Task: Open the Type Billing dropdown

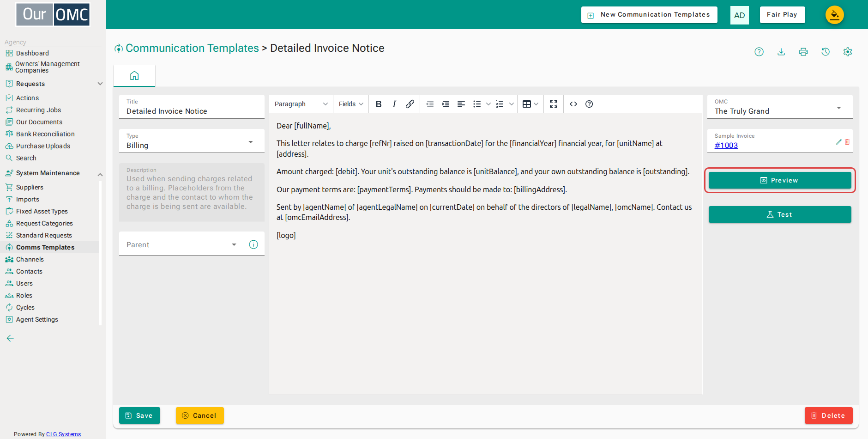Action: coord(192,141)
